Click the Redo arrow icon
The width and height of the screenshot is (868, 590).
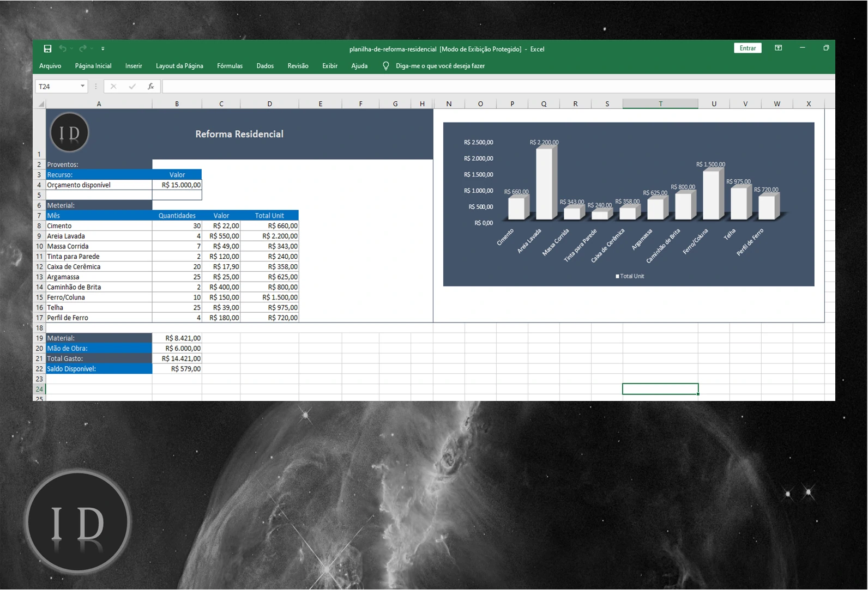pyautogui.click(x=82, y=49)
